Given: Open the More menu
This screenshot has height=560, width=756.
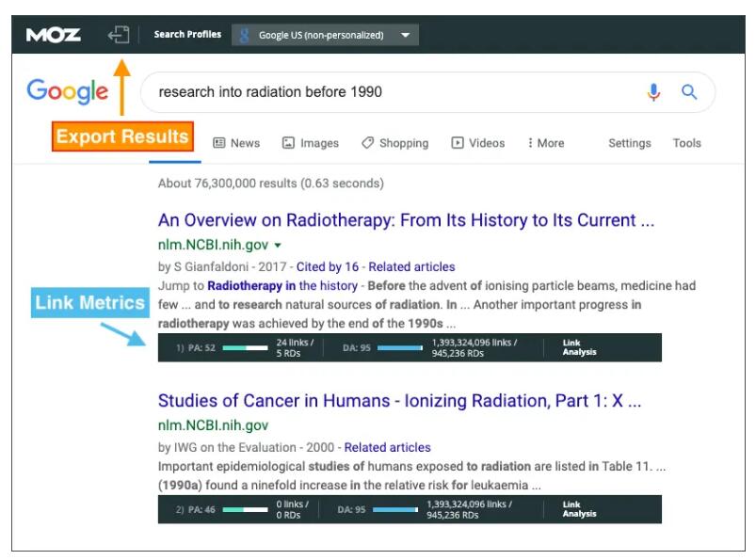Looking at the screenshot, I should tap(546, 143).
